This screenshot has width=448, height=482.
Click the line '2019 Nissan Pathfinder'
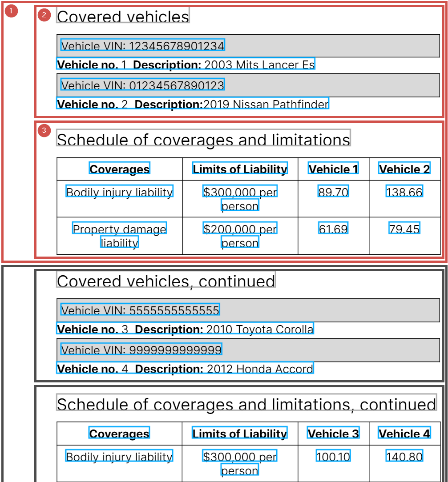[x=193, y=103]
